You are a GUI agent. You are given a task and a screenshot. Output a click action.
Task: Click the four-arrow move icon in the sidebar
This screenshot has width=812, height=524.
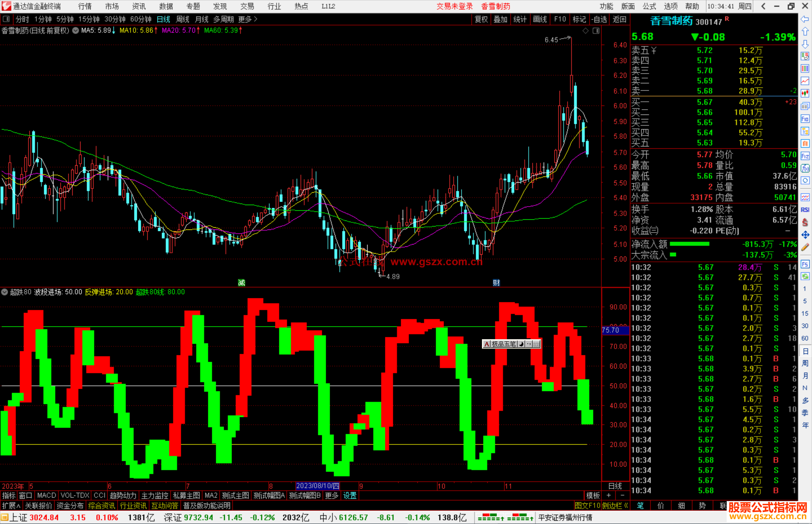click(x=805, y=235)
